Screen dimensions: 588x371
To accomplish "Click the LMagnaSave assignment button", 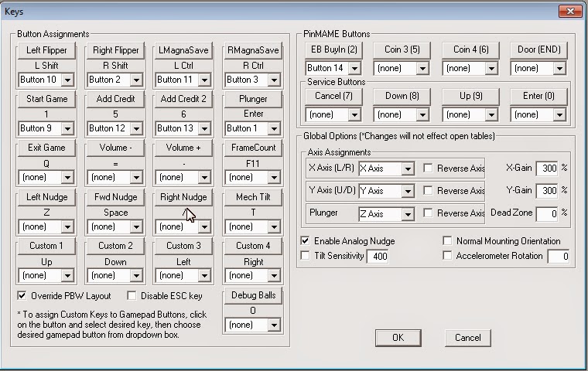I will click(183, 50).
